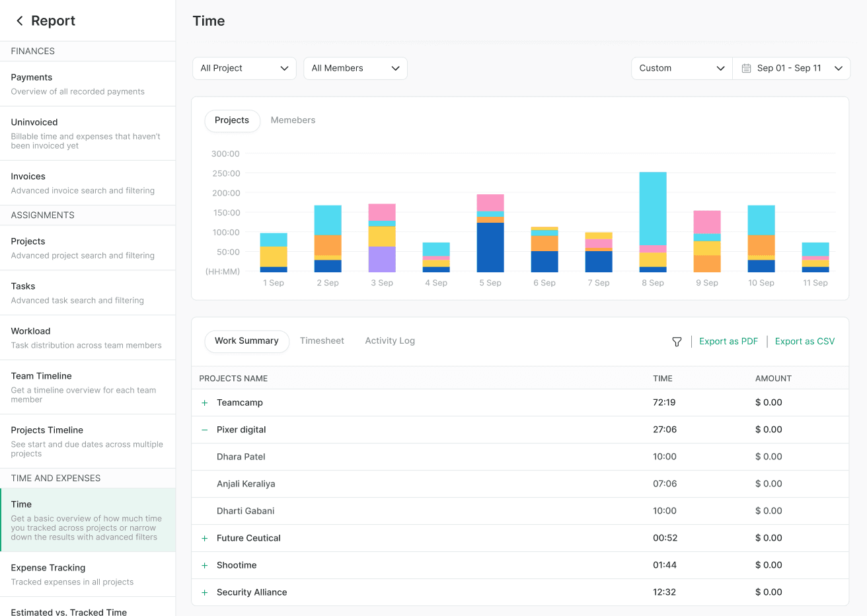The width and height of the screenshot is (867, 616).
Task: Open the All Project dropdown
Action: tap(244, 68)
